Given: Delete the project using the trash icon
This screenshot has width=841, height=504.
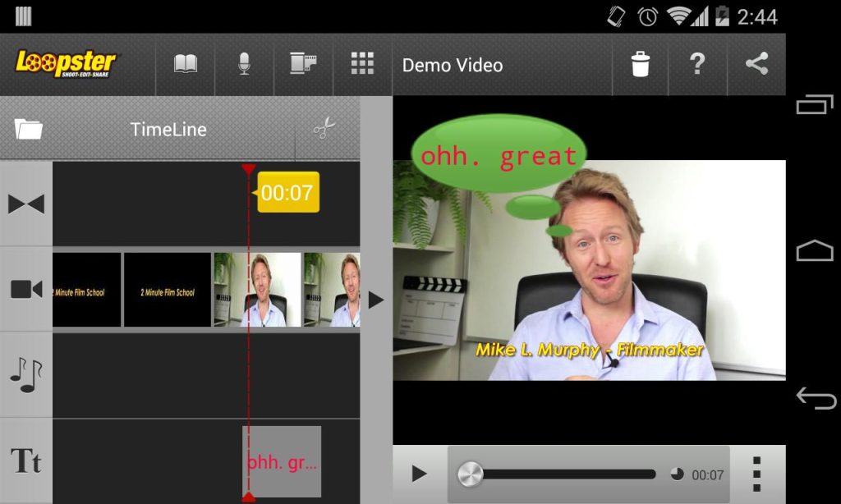Looking at the screenshot, I should 640,65.
